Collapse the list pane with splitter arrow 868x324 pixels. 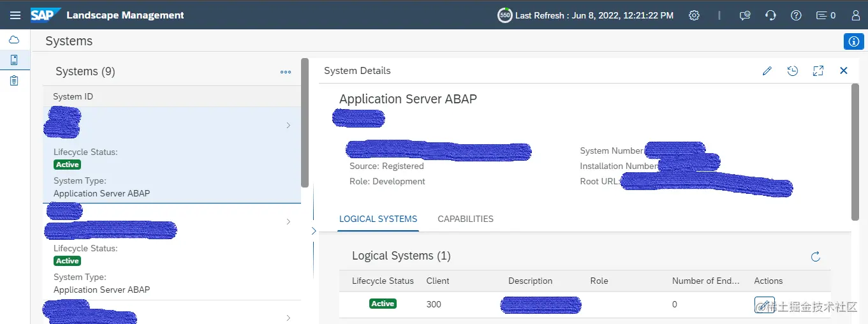313,230
